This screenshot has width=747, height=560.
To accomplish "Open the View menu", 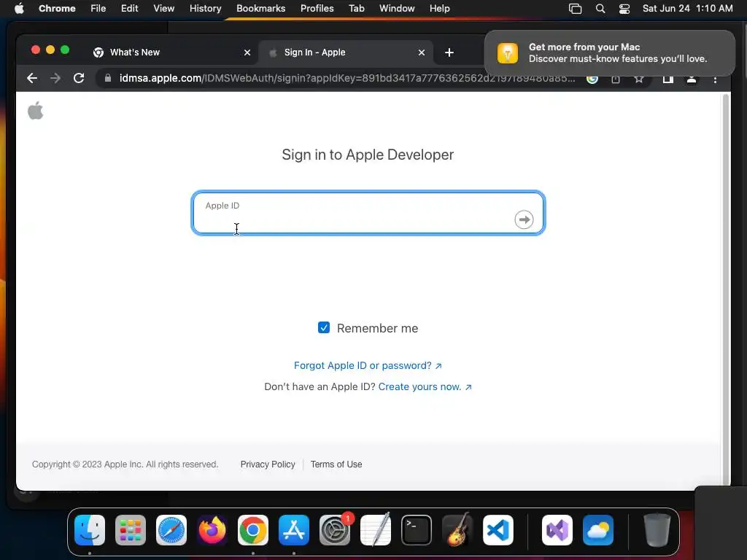I will (x=164, y=9).
